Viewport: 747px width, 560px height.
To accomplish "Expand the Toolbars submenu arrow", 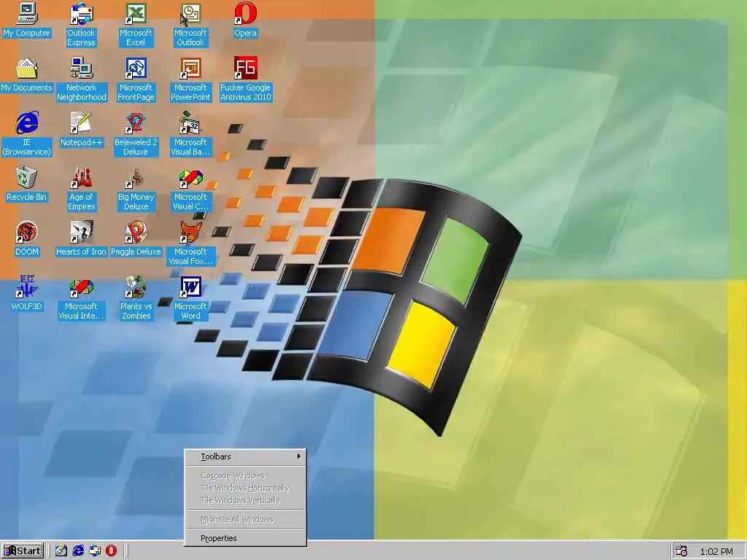I will tap(298, 456).
